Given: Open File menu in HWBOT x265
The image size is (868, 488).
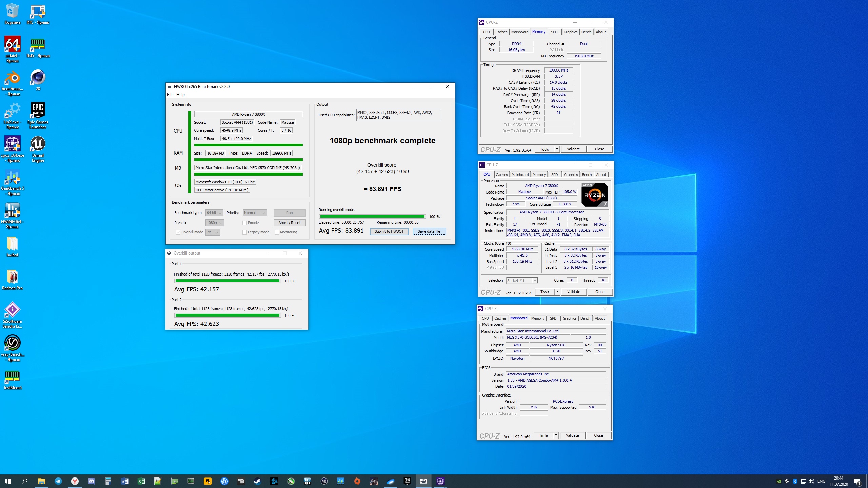Looking at the screenshot, I should tap(170, 95).
